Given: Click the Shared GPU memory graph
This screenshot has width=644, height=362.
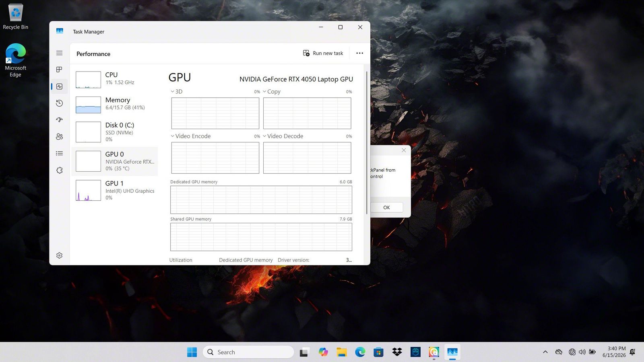Looking at the screenshot, I should point(261,237).
